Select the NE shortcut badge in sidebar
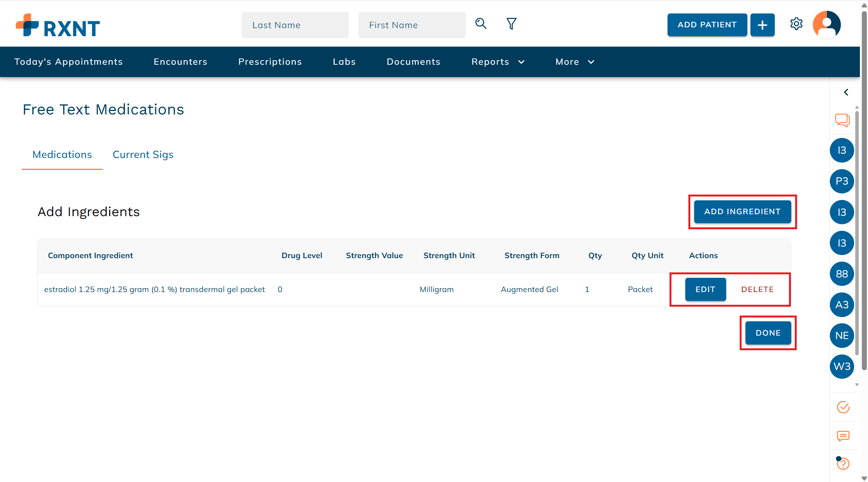Viewport: 868px width, 482px height. pyautogui.click(x=842, y=336)
